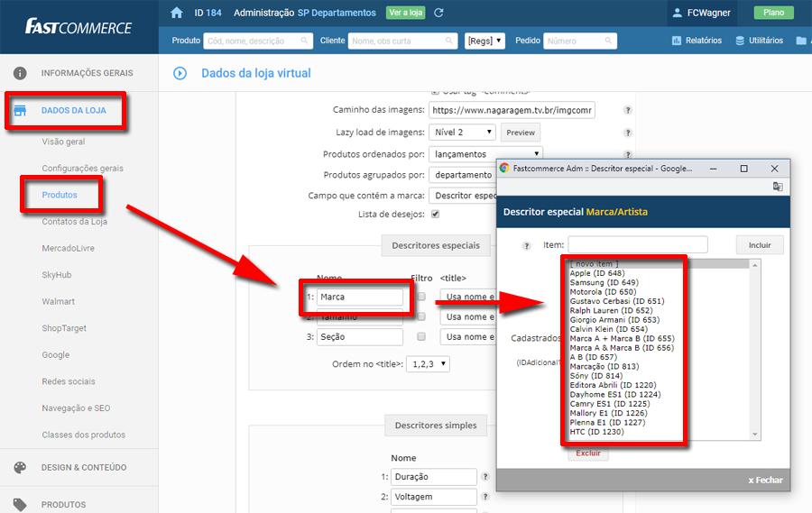Select Editora Abrili (ID 1220) in list

click(x=613, y=385)
